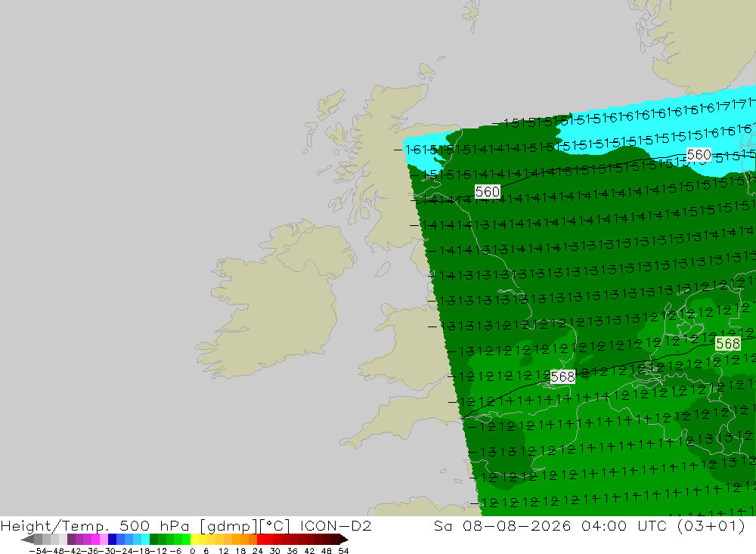Click the legend tick label '0'

pyautogui.click(x=192, y=551)
